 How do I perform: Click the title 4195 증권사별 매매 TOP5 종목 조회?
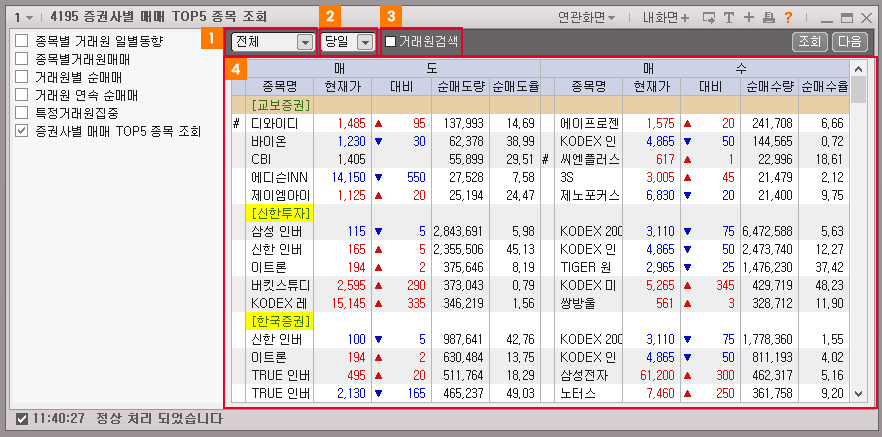pyautogui.click(x=158, y=18)
